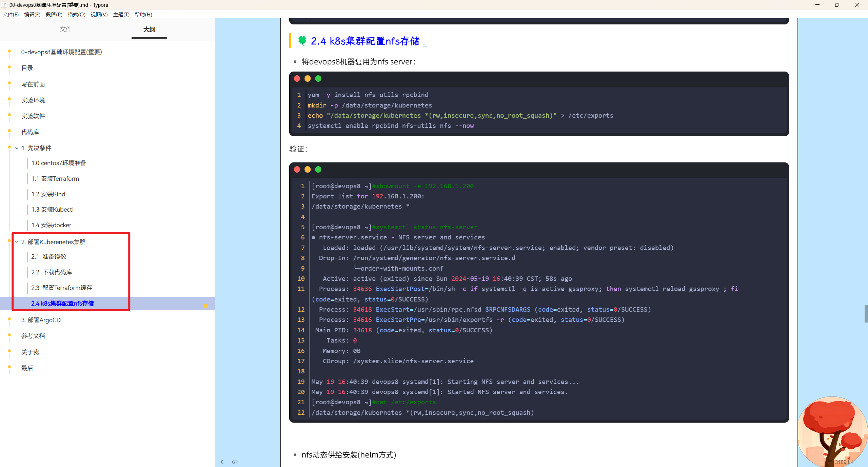Toggle source code mode icon
This screenshot has width=868, height=467.
click(235, 462)
